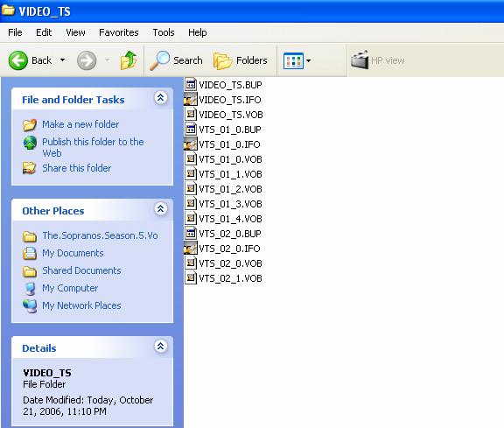Open the Tools menu
504x428 pixels.
164,32
